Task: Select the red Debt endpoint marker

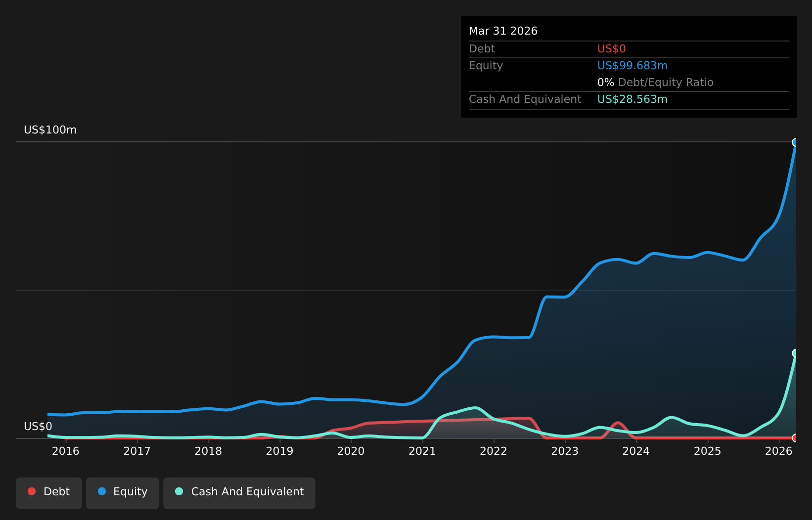Action: 796,438
